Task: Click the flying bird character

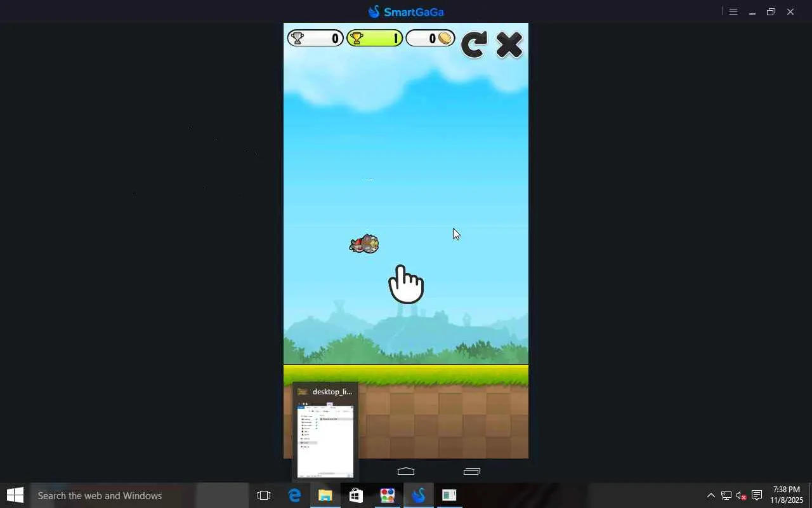Action: tap(364, 244)
